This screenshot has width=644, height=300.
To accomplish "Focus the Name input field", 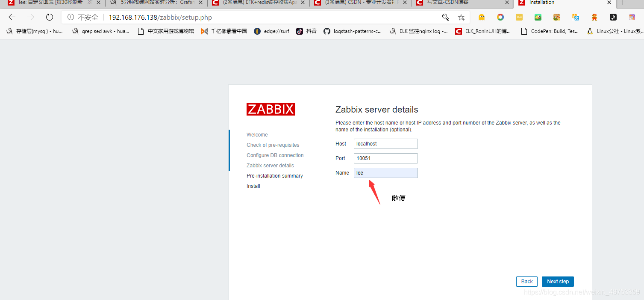I will 385,173.
